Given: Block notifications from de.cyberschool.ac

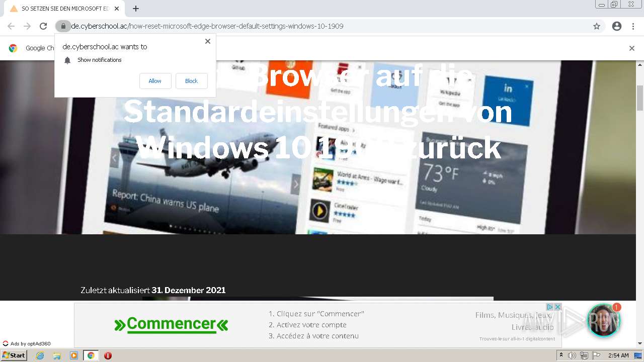Looking at the screenshot, I should coord(191,81).
